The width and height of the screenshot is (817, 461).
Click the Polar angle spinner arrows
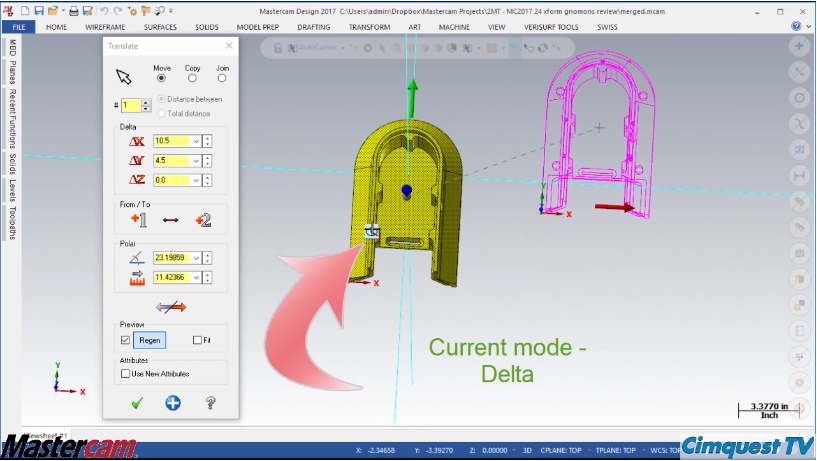207,257
